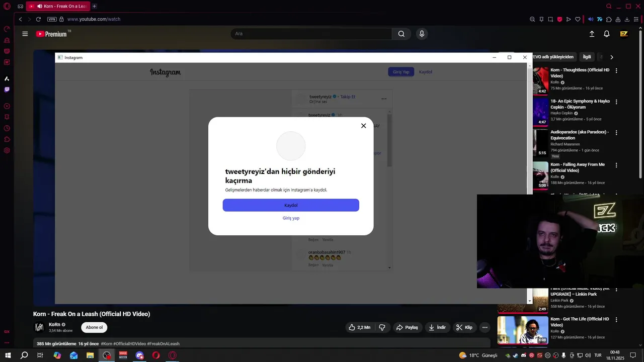Screen dimensions: 644x362
Task: Click Discord icon in the system tray
Action: coord(523,355)
